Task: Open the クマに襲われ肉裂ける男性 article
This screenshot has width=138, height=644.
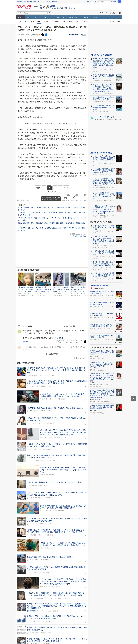Action: coord(54,482)
